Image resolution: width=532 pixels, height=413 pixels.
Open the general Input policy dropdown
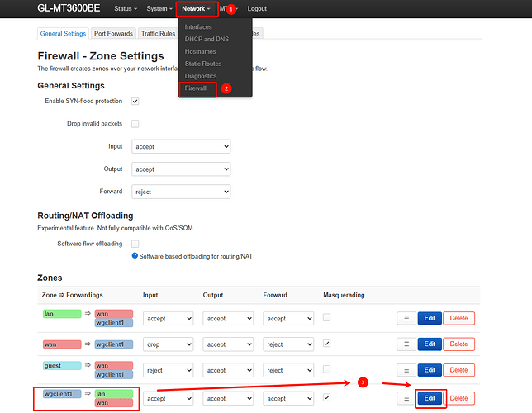181,146
